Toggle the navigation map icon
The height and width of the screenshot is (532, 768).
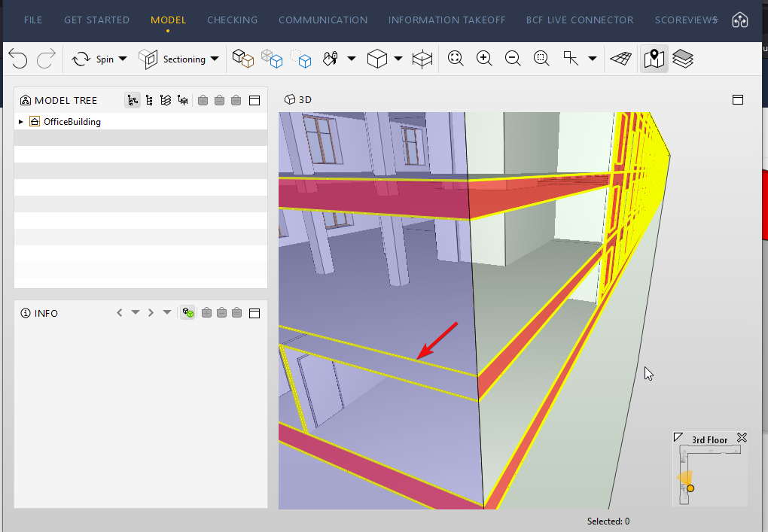click(x=654, y=59)
